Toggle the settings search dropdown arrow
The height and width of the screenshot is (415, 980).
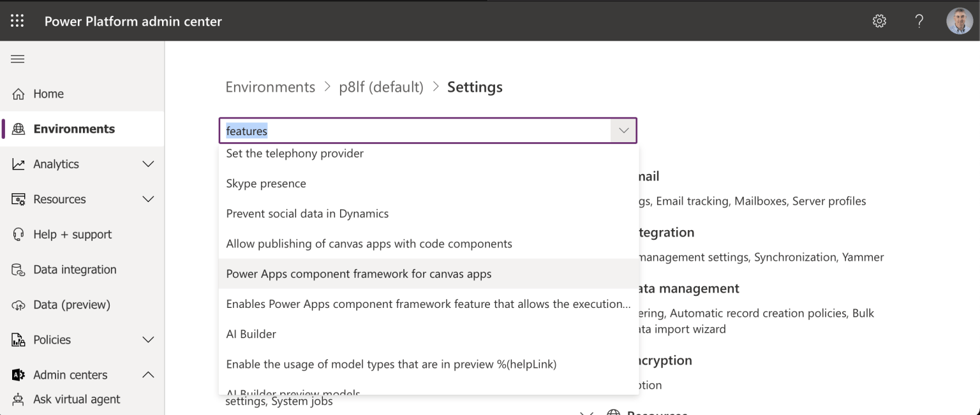[x=623, y=131]
